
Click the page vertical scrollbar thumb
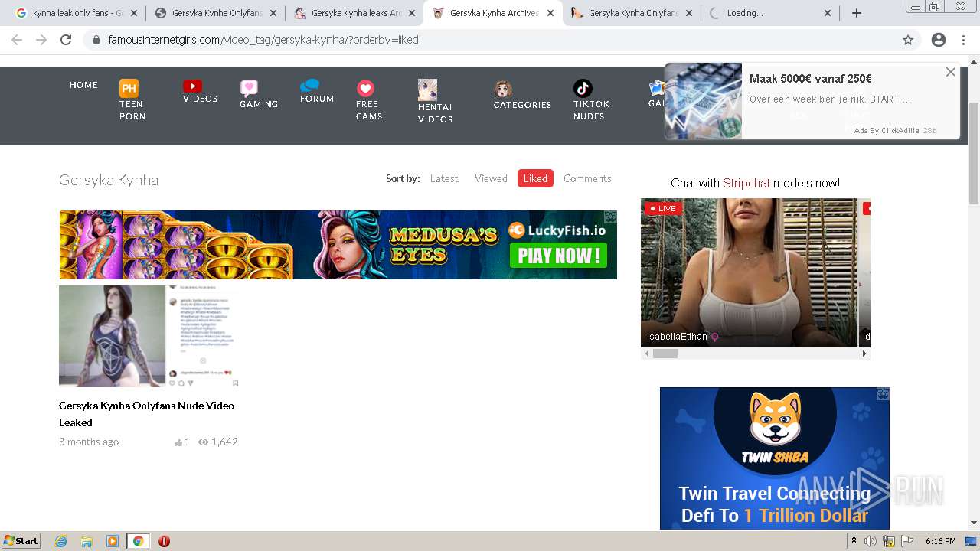point(974,152)
